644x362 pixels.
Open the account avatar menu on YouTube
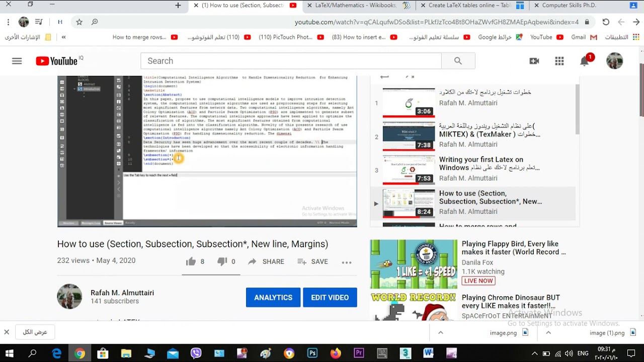615,61
